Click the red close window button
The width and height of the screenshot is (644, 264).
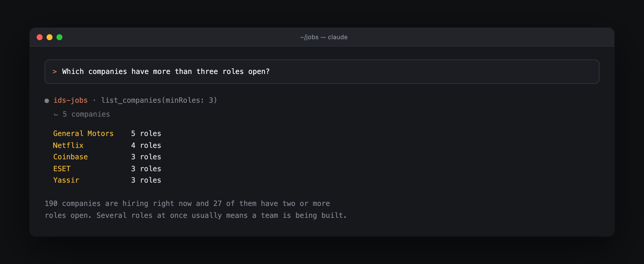coord(39,37)
